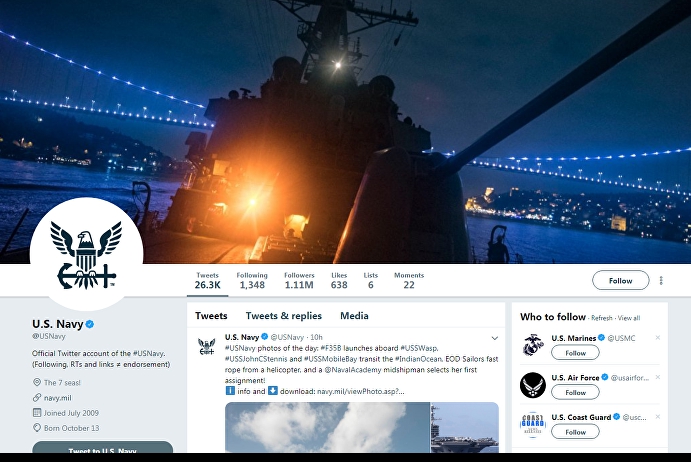Switch to the Media tab
Viewport: 691px width, 462px height.
[354, 316]
